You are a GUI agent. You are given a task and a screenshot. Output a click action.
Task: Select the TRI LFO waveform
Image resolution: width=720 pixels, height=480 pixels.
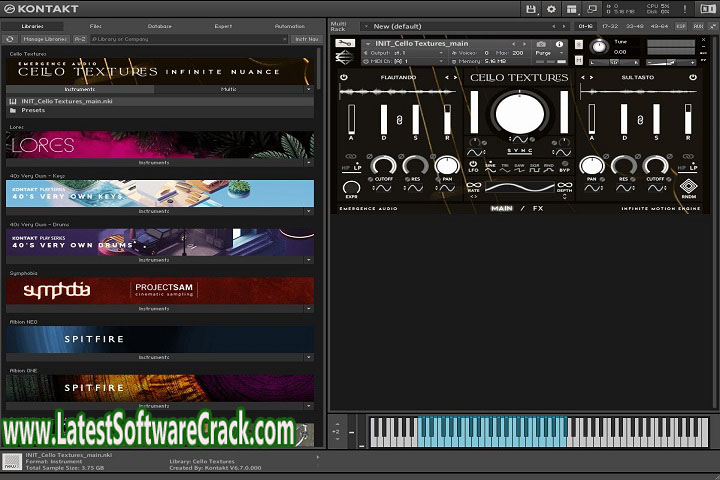tap(505, 168)
